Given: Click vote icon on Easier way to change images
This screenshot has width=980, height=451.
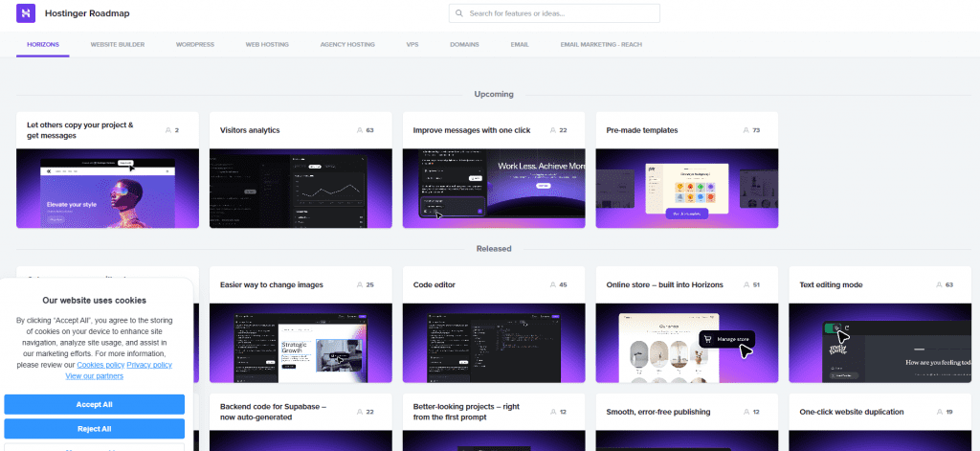Looking at the screenshot, I should [x=360, y=284].
